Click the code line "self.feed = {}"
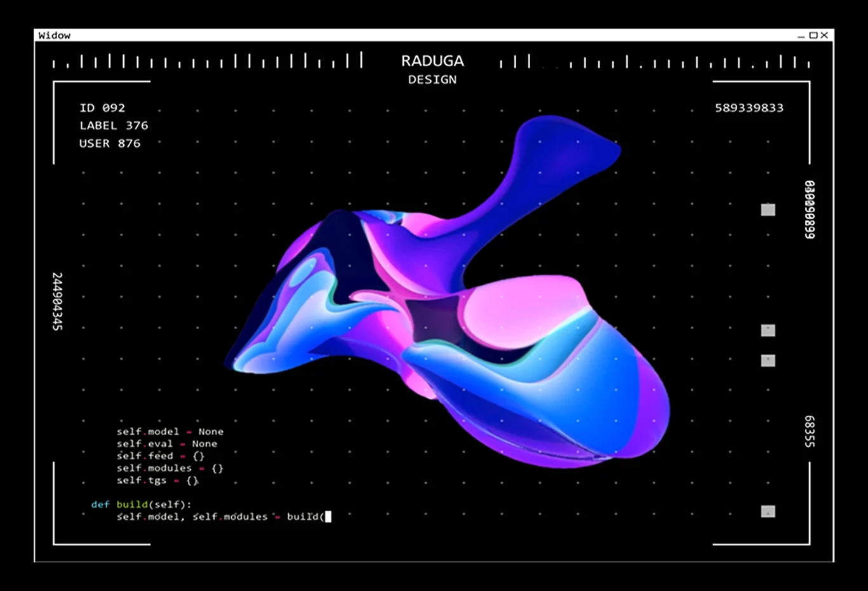This screenshot has width=868, height=591. (161, 456)
